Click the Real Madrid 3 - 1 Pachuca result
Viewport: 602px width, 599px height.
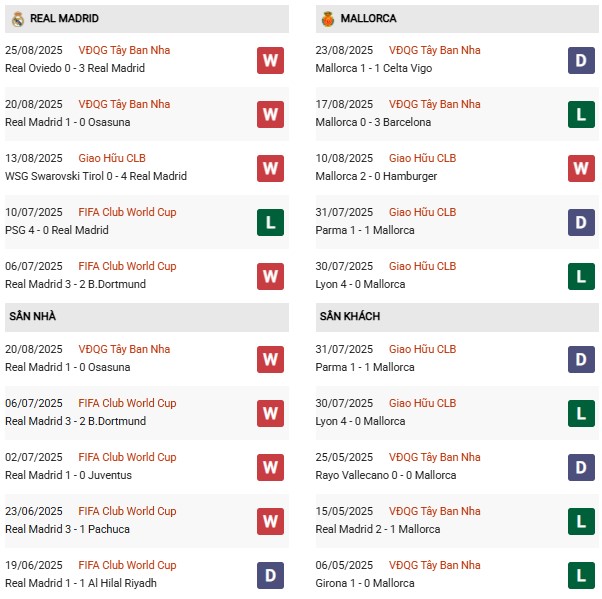pyautogui.click(x=67, y=529)
